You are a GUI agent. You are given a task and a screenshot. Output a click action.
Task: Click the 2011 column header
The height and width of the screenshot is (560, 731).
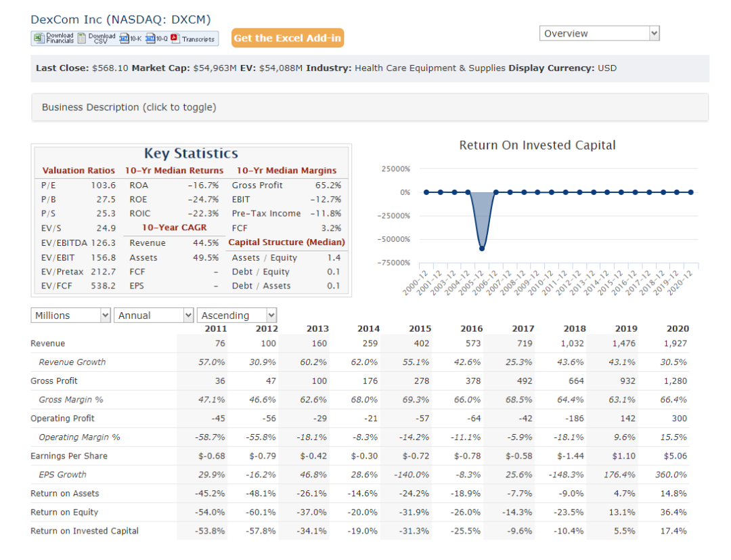click(x=215, y=328)
